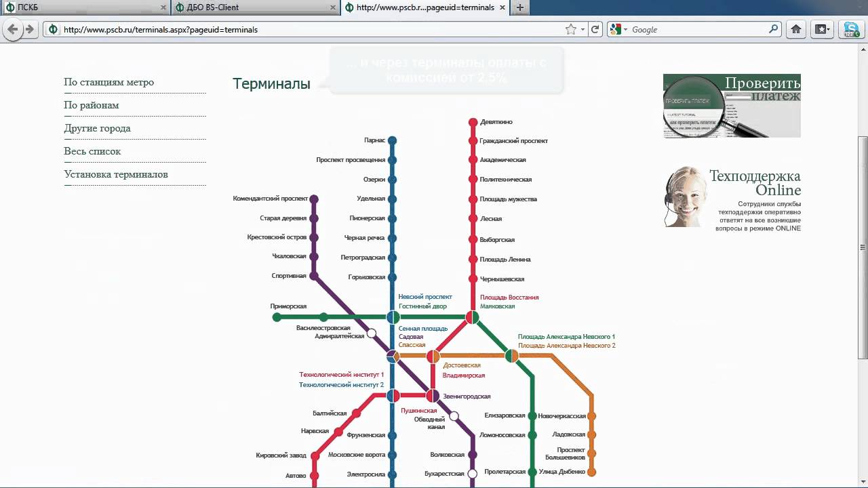This screenshot has height=488, width=868.
Task: Select the Горьковская station dot
Action: 392,277
